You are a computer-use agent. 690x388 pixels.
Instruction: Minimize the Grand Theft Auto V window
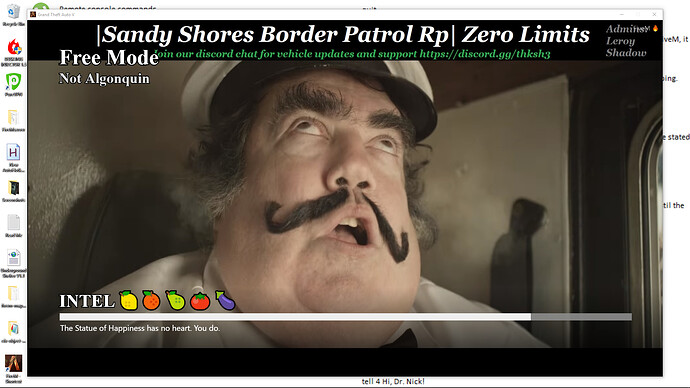click(x=622, y=15)
